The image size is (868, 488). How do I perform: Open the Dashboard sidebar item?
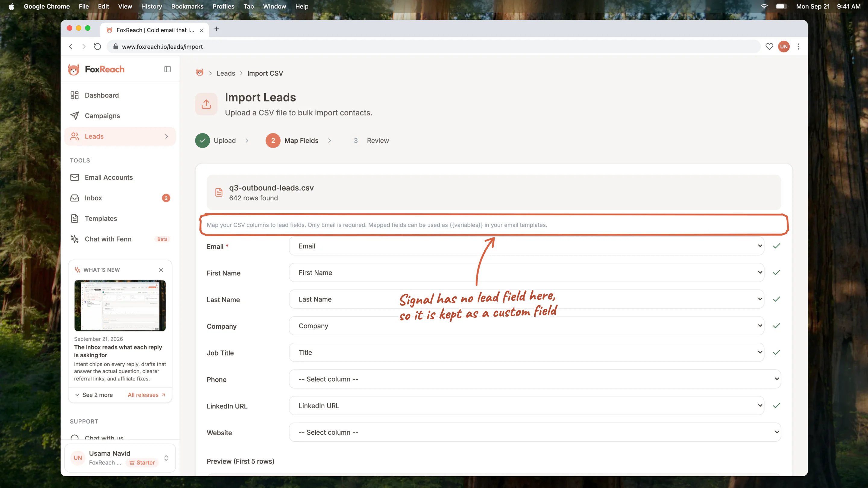[120, 95]
